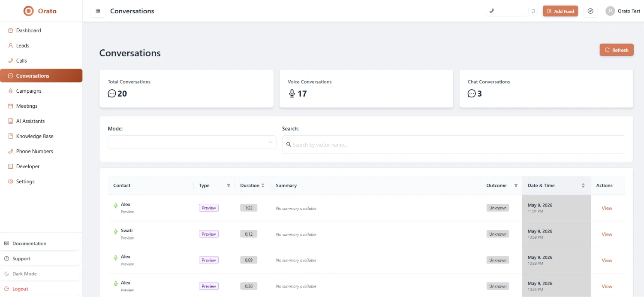Click the Duration column sort arrows
Viewport: 644px width, 297px height.
tap(263, 185)
